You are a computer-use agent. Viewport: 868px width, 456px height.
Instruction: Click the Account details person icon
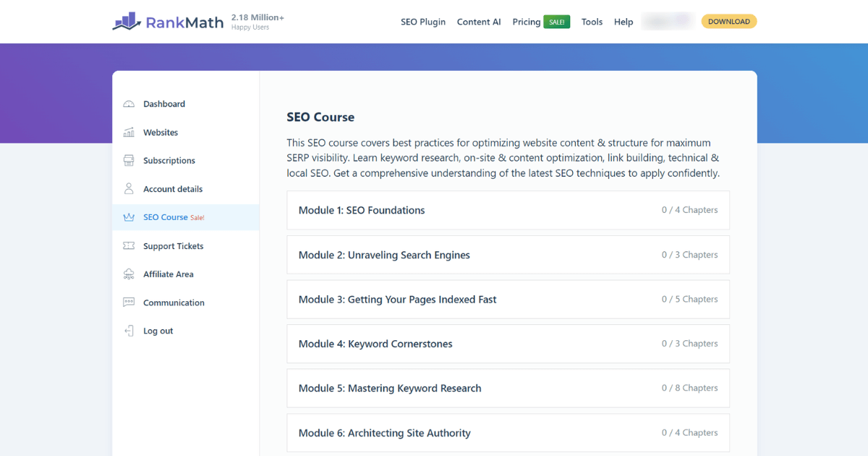(x=129, y=189)
